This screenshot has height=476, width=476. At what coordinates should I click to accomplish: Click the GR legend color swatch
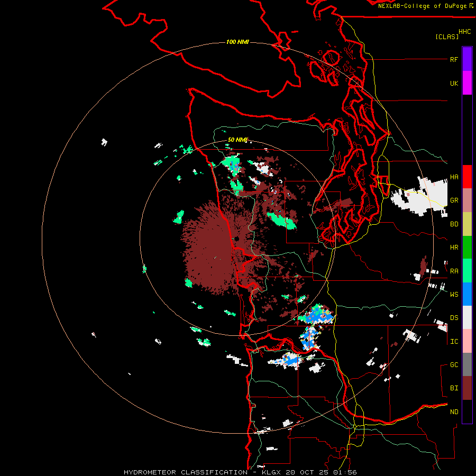[x=467, y=200]
